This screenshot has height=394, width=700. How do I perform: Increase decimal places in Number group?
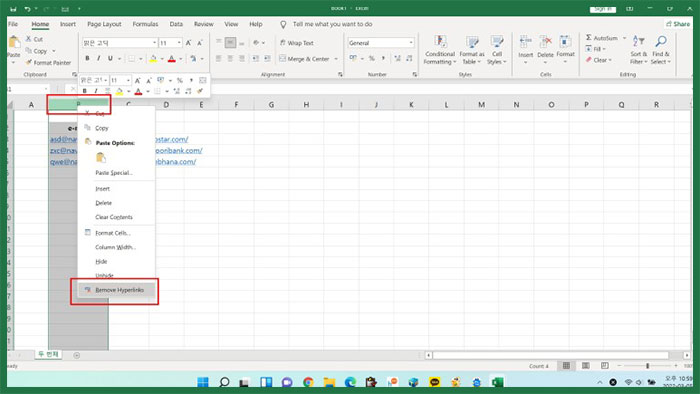pyautogui.click(x=397, y=58)
